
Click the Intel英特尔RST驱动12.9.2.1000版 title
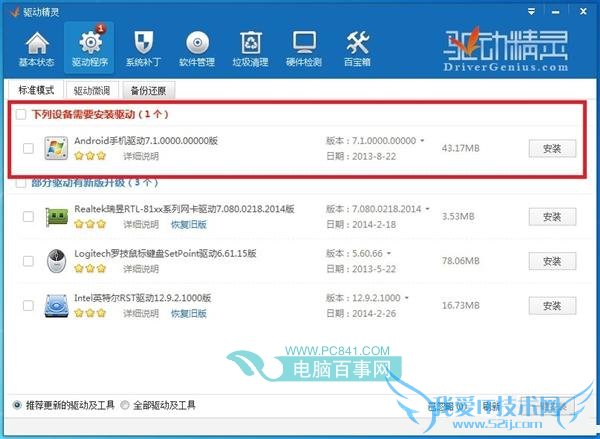(143, 298)
